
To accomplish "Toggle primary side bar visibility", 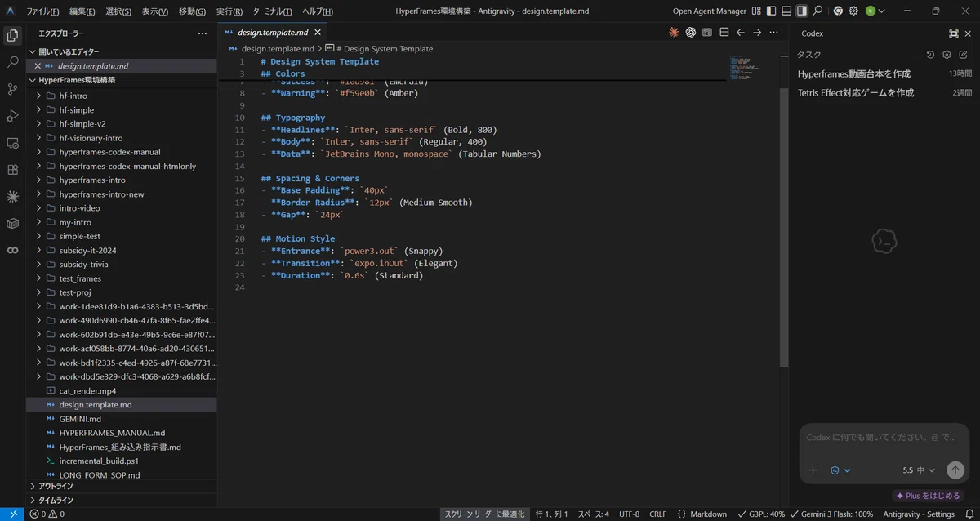I will [772, 11].
